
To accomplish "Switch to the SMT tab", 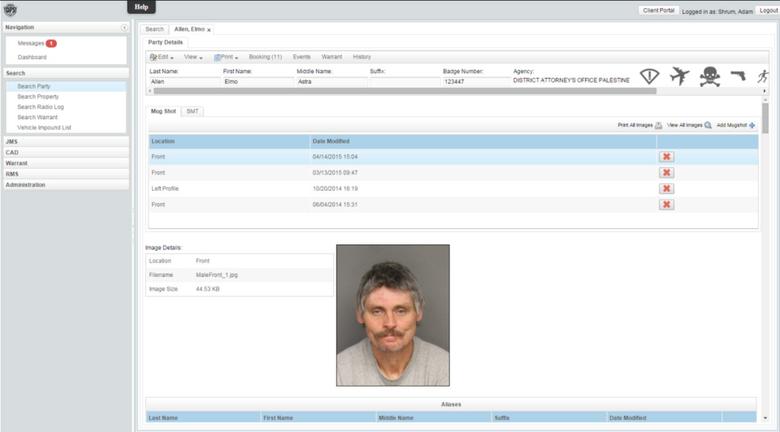I will point(192,111).
